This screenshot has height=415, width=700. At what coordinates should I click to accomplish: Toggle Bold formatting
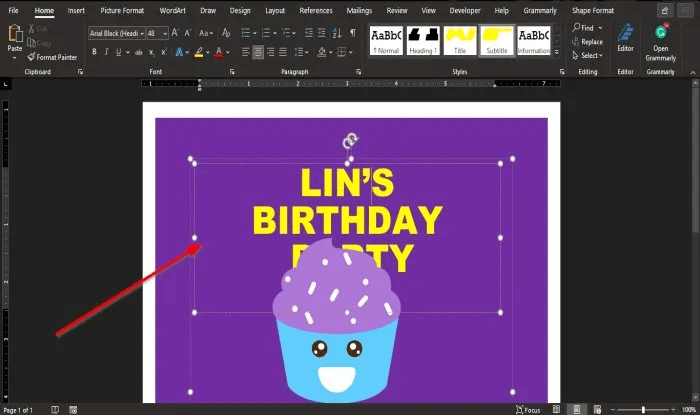point(94,52)
